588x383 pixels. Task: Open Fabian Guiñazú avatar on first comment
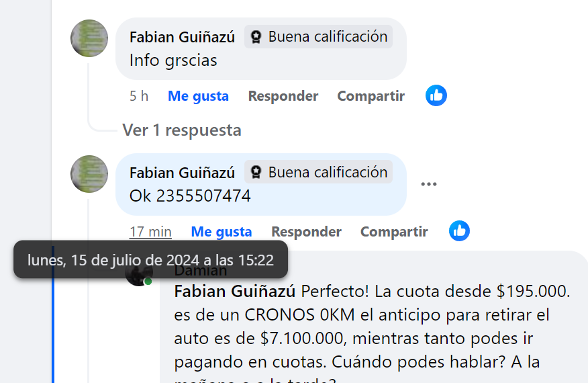[89, 38]
